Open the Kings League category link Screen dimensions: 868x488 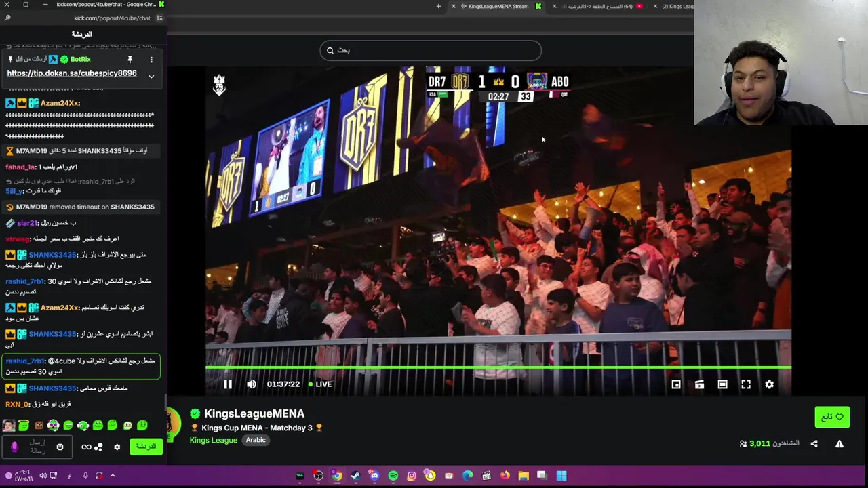tap(213, 440)
